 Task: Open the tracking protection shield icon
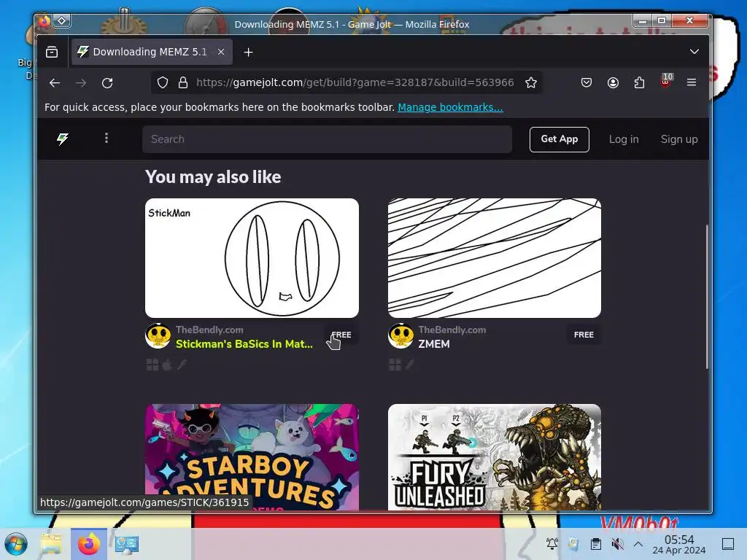point(163,83)
